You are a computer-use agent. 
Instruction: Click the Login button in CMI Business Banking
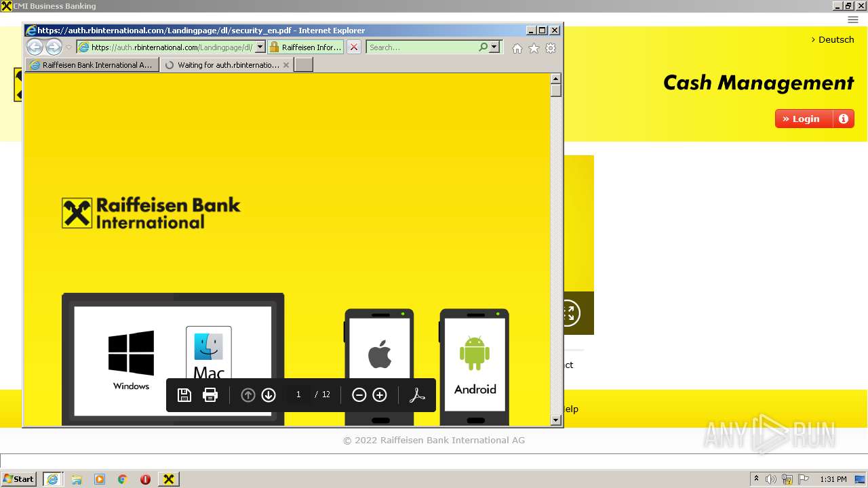(x=804, y=119)
